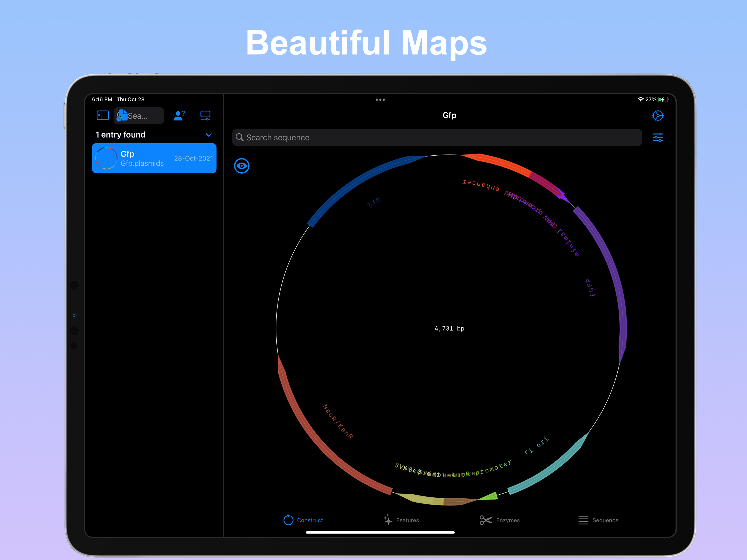Click the Search sequence field
Viewport: 747px width, 560px height.
[437, 138]
